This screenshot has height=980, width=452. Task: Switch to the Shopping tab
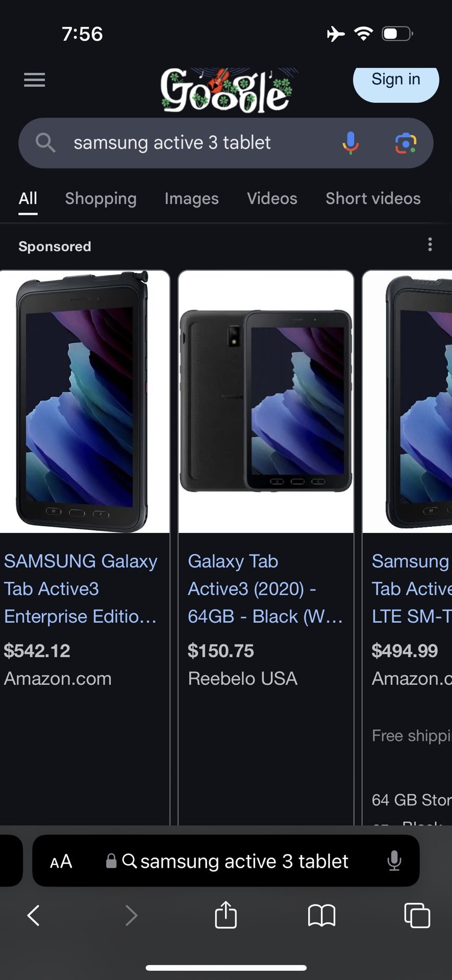coord(101,199)
